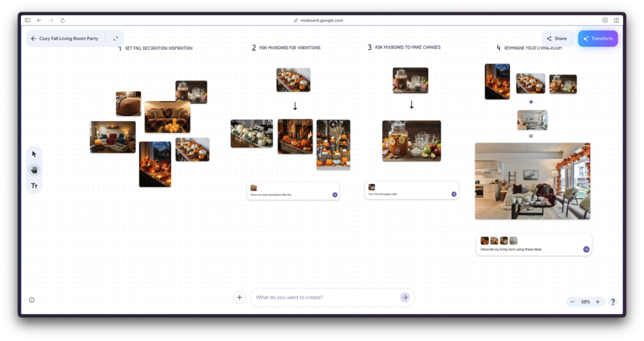The image size is (644, 341).
Task: Activate the hand pan tool
Action: pyautogui.click(x=34, y=170)
